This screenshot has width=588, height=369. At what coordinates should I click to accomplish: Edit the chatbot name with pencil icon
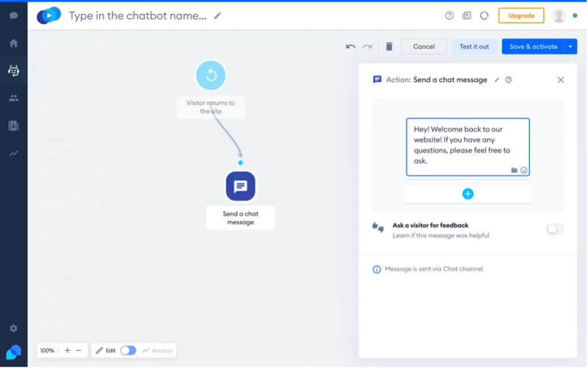point(218,15)
